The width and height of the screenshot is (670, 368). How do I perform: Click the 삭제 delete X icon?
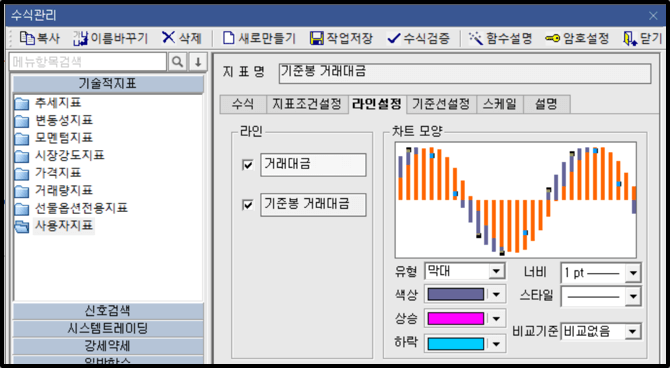[168, 38]
